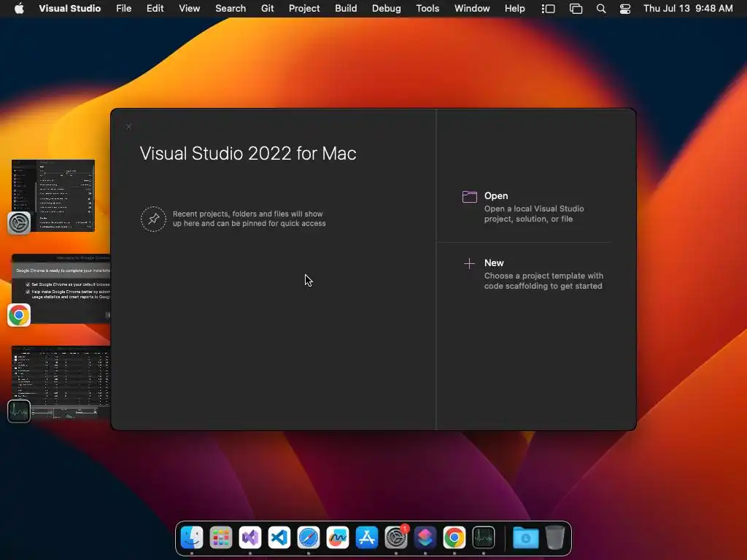Open Spotlight search in menu bar
This screenshot has width=747, height=560.
(x=601, y=9)
